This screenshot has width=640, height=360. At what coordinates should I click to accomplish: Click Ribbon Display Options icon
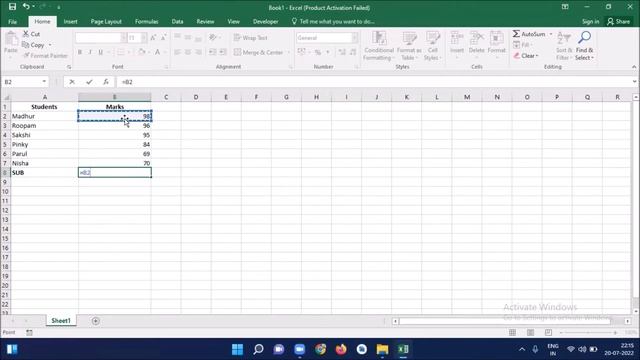coord(565,7)
